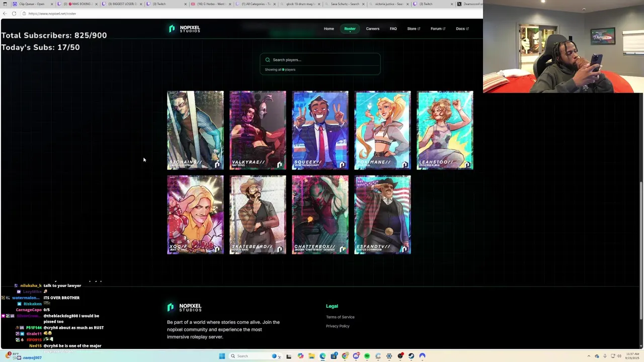The image size is (644, 362).
Task: Click the NoPixel Studios logo in footer
Action: click(x=184, y=307)
